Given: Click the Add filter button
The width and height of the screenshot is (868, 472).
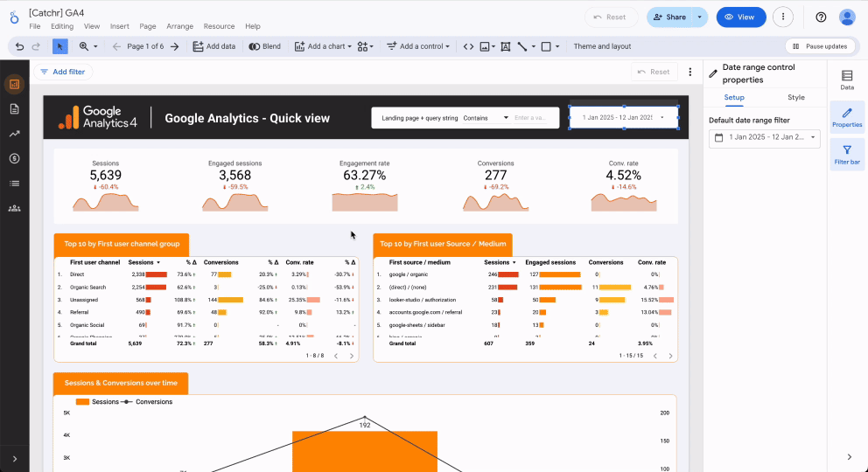Looking at the screenshot, I should (x=63, y=72).
